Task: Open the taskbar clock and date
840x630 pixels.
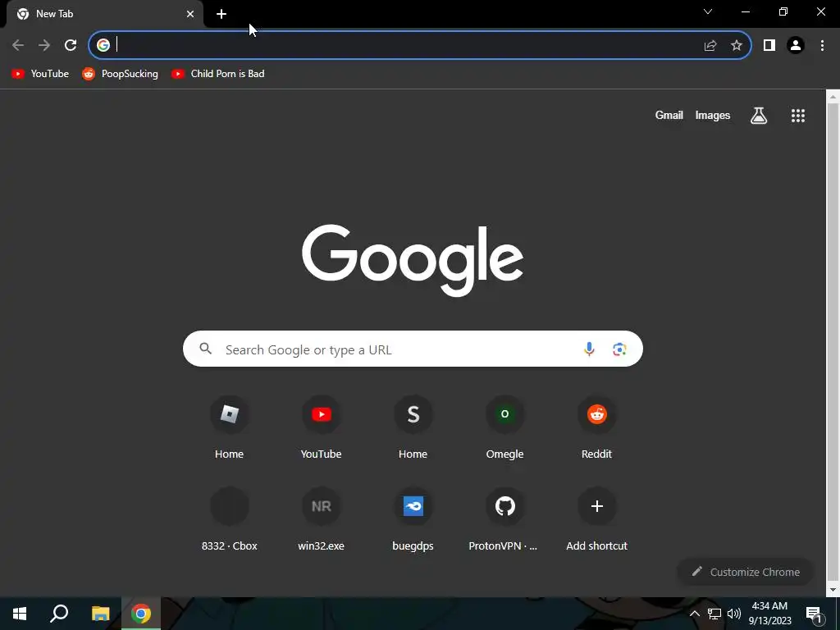Action: tap(769, 614)
